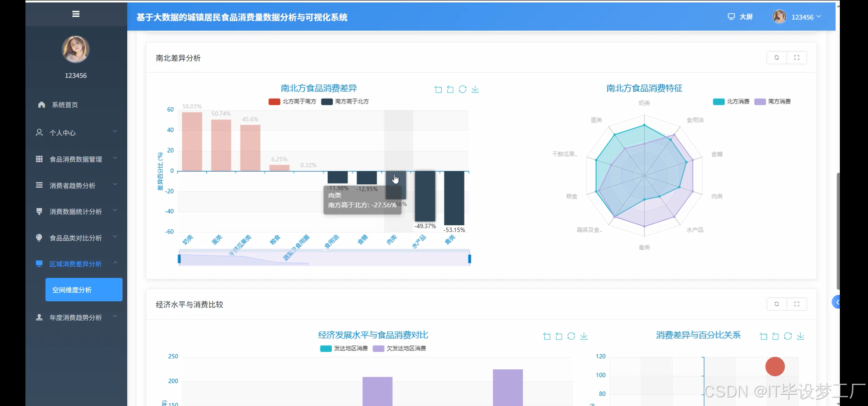Screen dimensions: 868x406
Task: Click 食用油 label on radar chart
Action: coord(695,120)
